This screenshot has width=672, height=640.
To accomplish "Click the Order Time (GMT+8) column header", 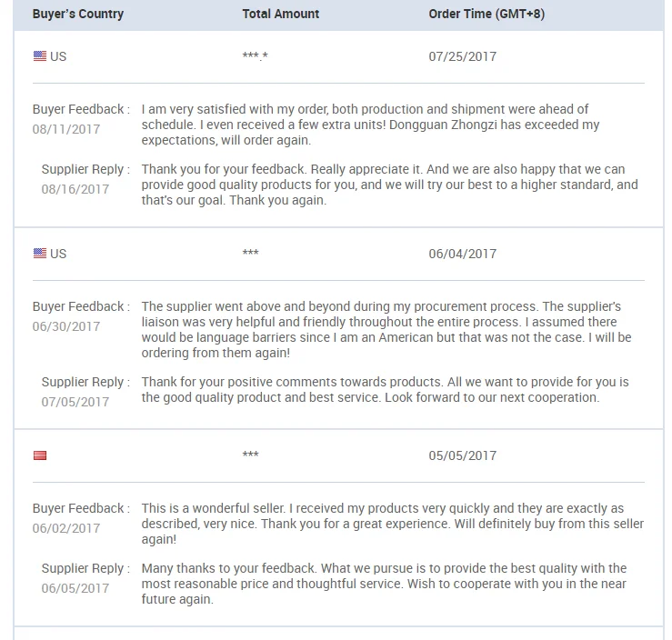I will coord(486,14).
